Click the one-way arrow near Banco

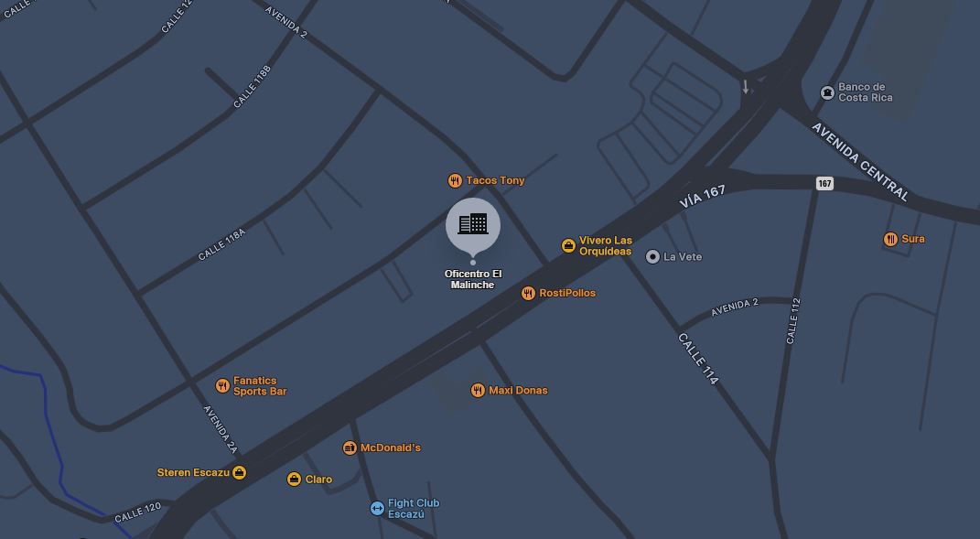tap(745, 87)
